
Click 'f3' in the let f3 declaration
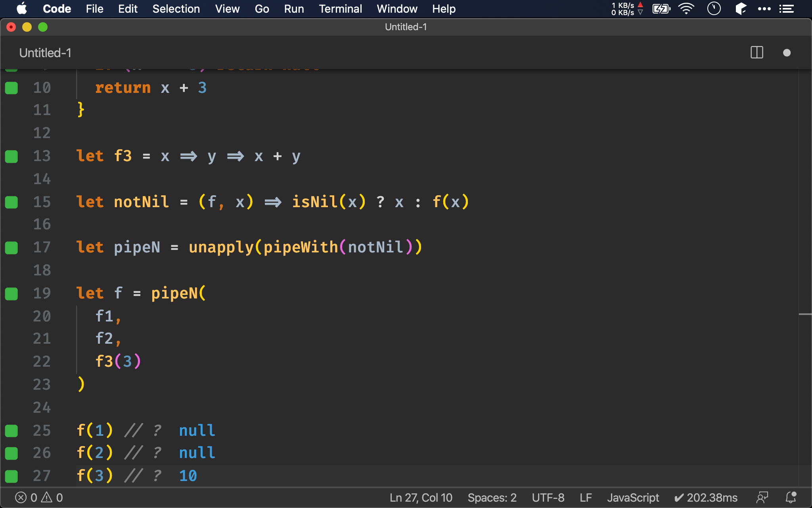[x=123, y=156]
